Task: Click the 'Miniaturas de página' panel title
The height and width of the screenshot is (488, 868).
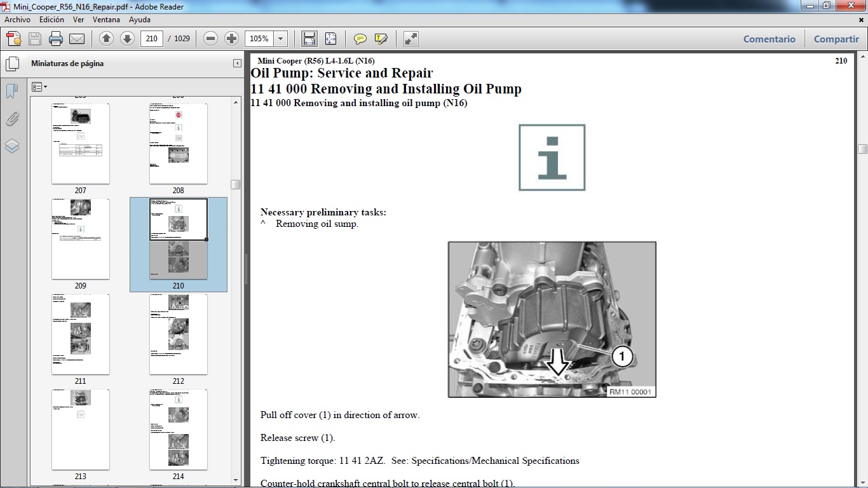Action: pyautogui.click(x=67, y=64)
